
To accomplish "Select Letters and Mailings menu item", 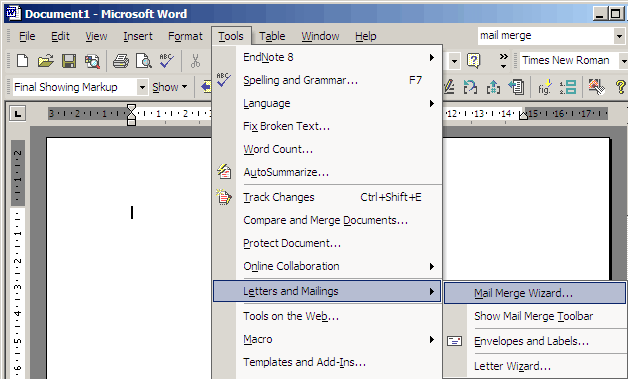I will coord(327,291).
